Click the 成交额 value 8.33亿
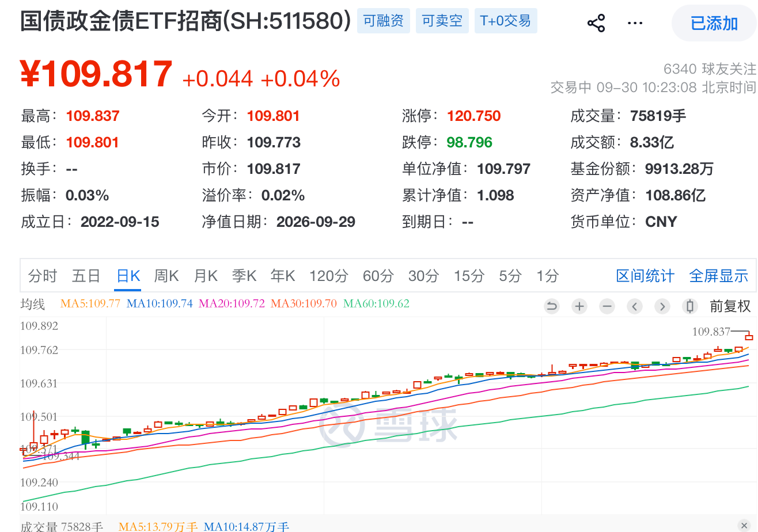 (652, 142)
